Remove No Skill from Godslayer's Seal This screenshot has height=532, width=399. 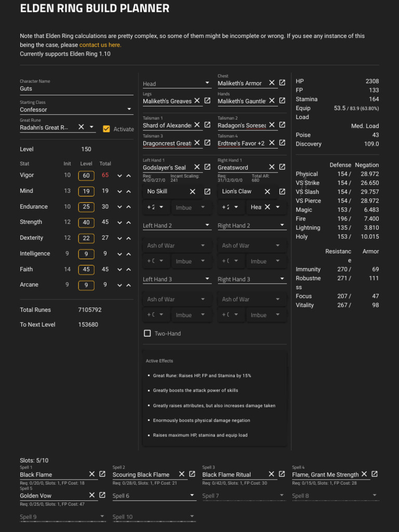(x=193, y=192)
